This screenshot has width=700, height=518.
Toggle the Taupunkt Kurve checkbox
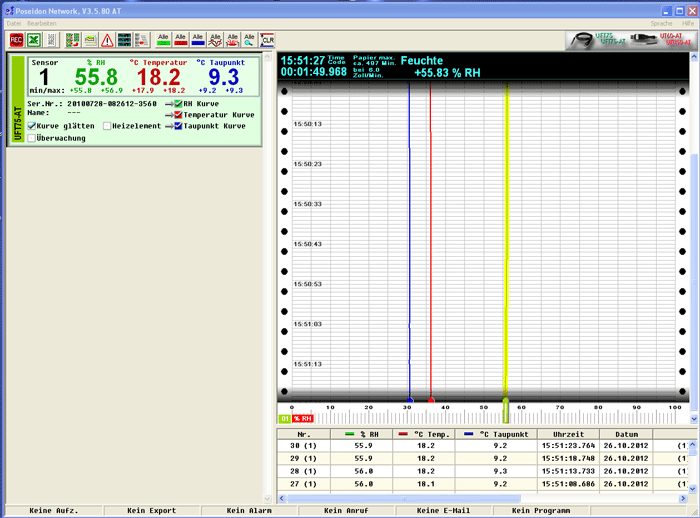(x=179, y=126)
